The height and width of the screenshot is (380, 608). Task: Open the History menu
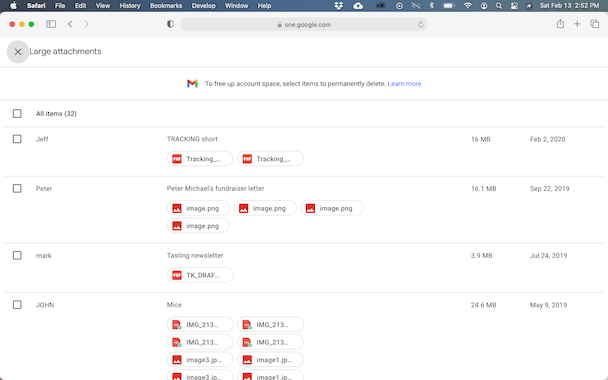pos(130,5)
